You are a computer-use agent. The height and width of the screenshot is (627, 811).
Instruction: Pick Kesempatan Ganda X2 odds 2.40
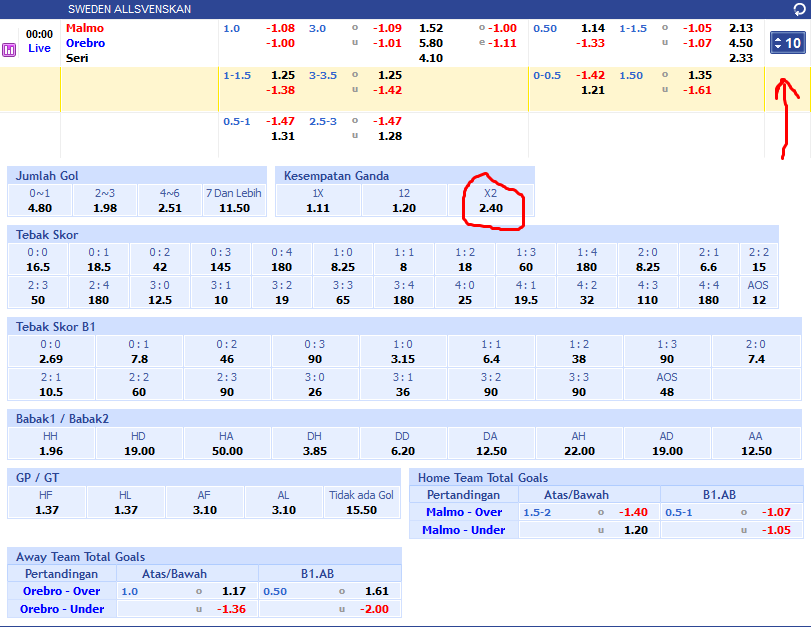(x=491, y=208)
